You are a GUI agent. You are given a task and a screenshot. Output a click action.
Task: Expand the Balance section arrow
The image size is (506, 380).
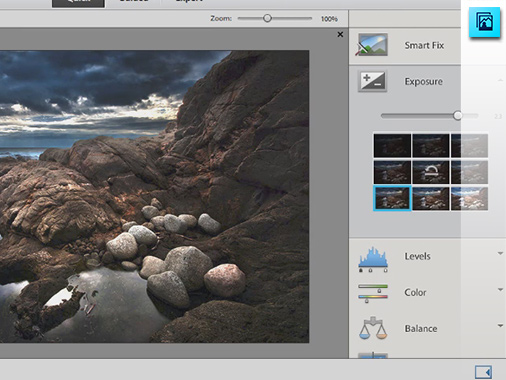(500, 325)
